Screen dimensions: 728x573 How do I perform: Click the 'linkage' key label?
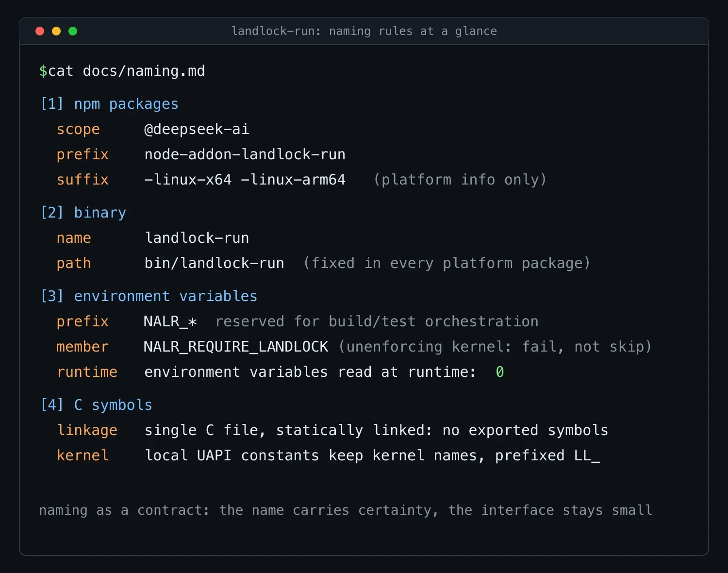[87, 430]
